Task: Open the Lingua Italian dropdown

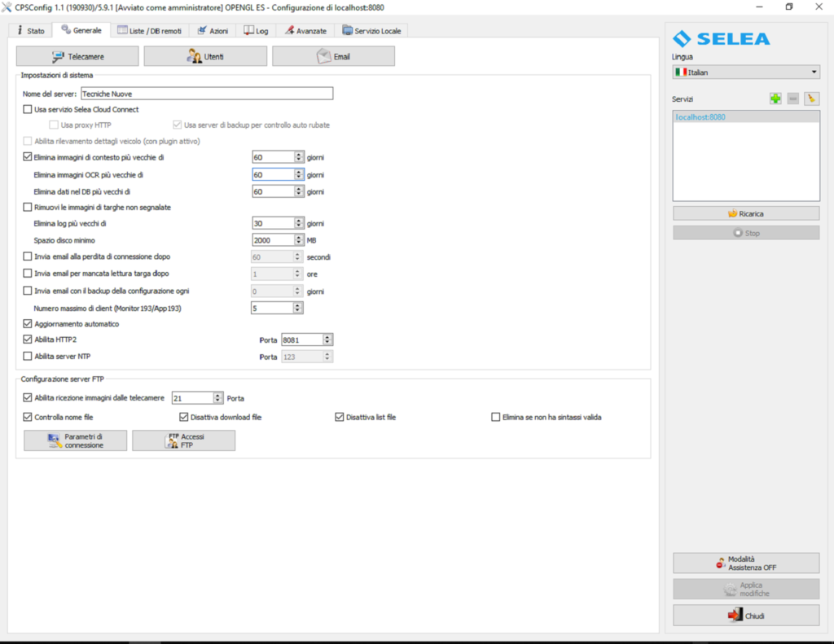Action: [x=745, y=72]
